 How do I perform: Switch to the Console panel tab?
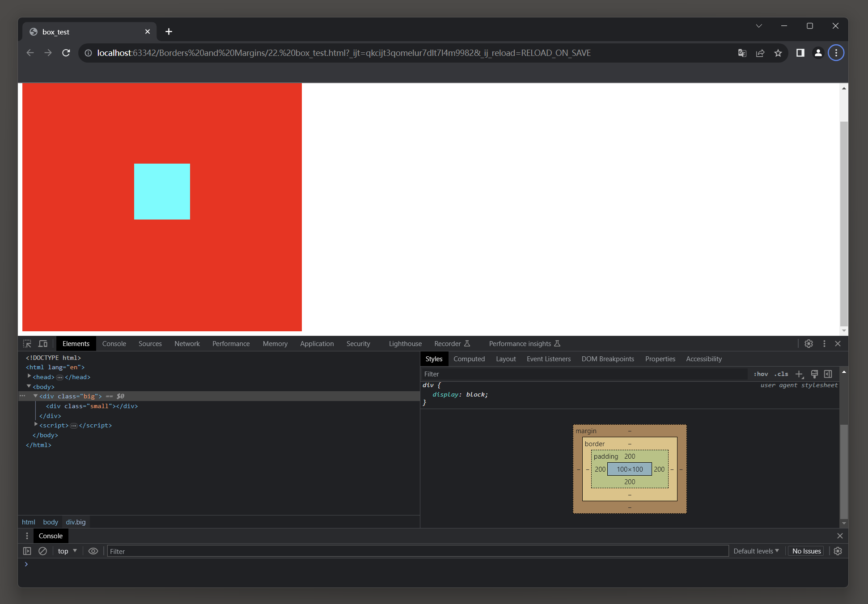click(x=114, y=343)
